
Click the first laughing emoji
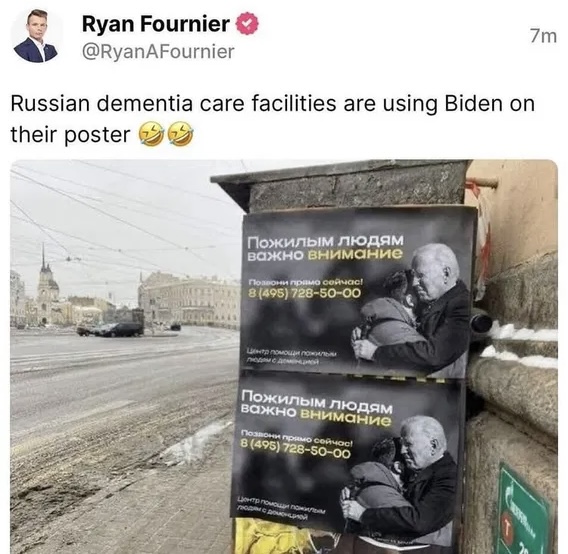[151, 134]
